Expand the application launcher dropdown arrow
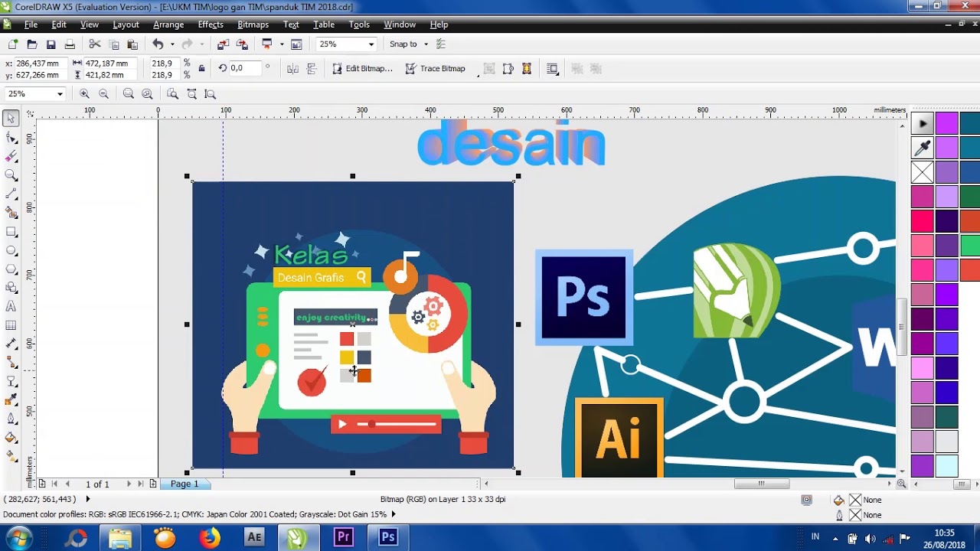This screenshot has width=980, height=551. coord(282,44)
